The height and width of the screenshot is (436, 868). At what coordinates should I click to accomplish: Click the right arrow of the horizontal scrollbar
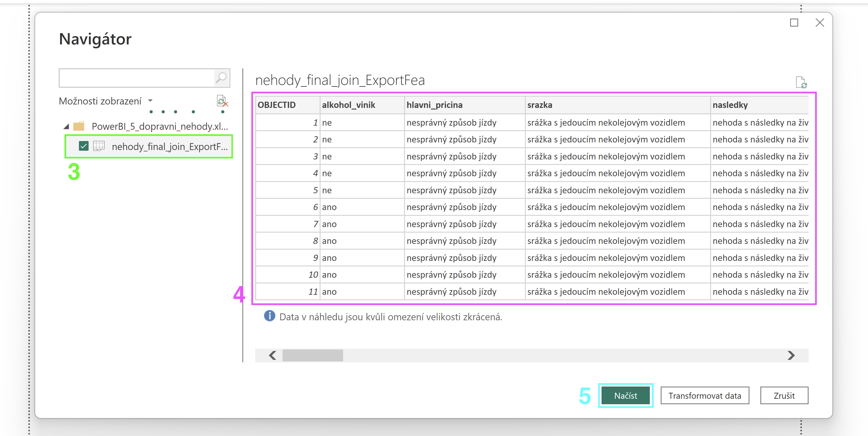[x=791, y=355]
